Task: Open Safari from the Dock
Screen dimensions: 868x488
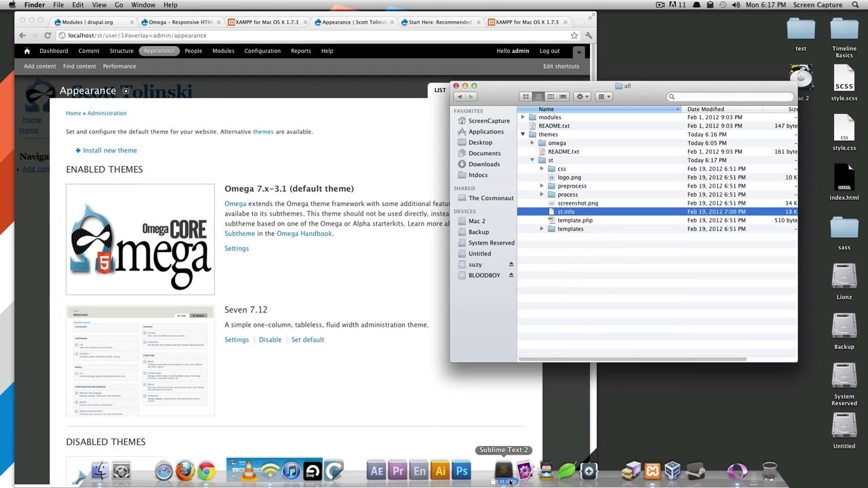Action: click(163, 470)
